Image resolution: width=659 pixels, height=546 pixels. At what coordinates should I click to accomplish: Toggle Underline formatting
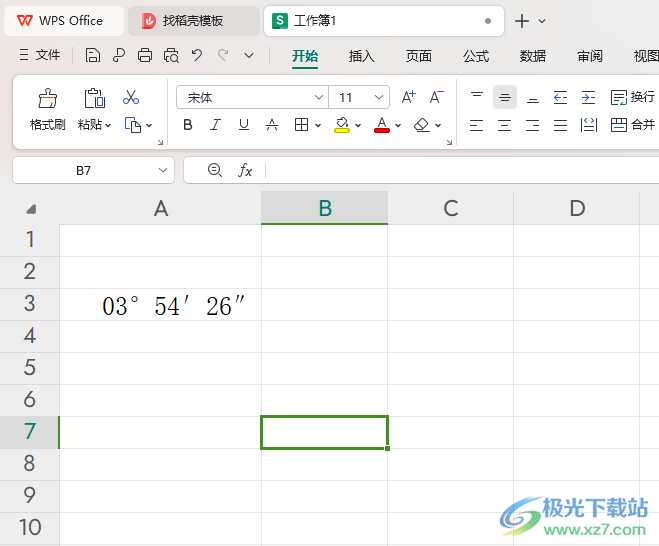(x=244, y=125)
